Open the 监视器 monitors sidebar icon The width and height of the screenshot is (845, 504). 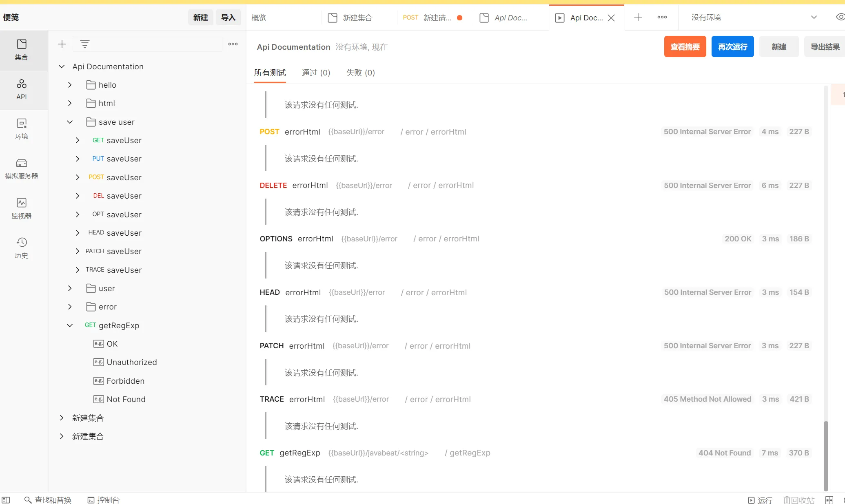[22, 208]
